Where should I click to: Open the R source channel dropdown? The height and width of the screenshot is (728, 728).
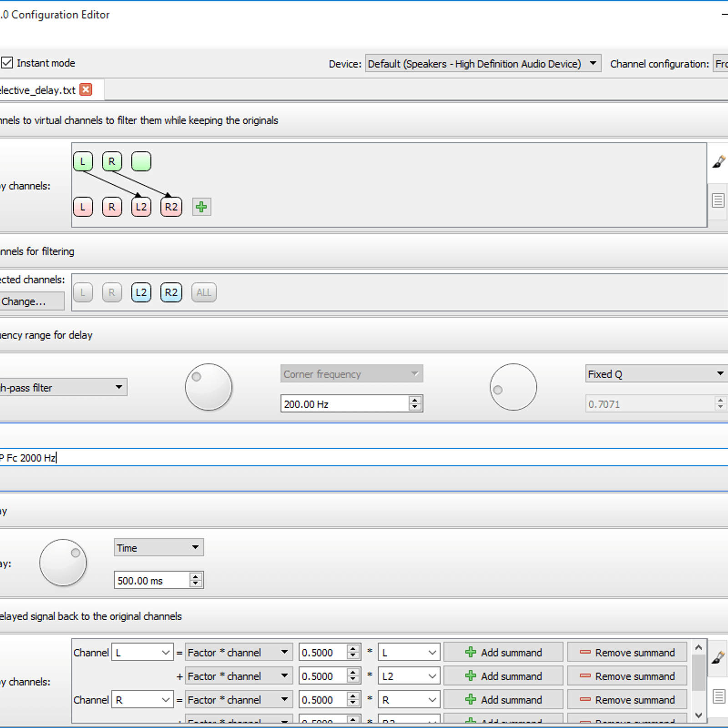[409, 700]
